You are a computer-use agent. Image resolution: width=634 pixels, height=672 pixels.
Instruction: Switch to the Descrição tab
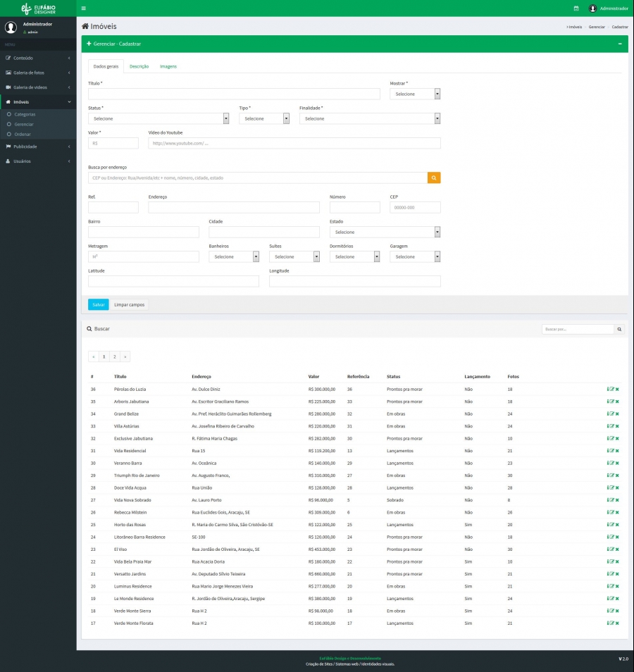[139, 66]
